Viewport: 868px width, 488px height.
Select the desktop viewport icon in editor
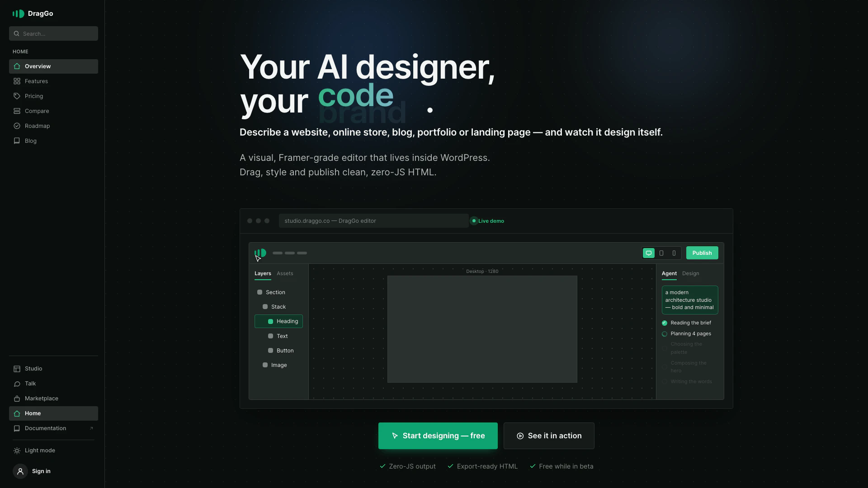tap(649, 253)
